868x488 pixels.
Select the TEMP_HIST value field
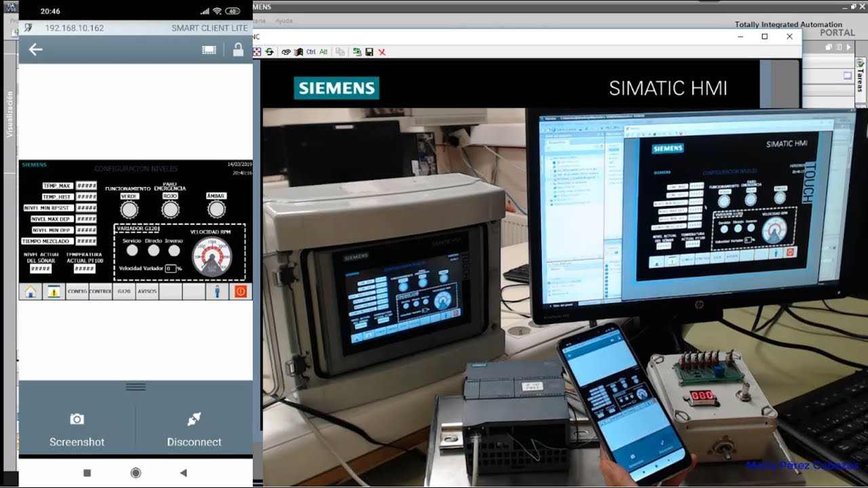(86, 197)
